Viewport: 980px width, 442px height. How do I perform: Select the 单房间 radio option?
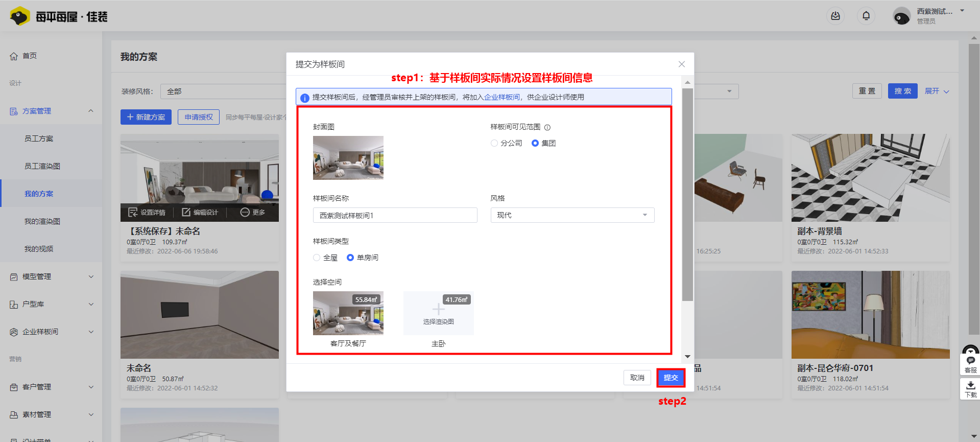[x=350, y=258]
